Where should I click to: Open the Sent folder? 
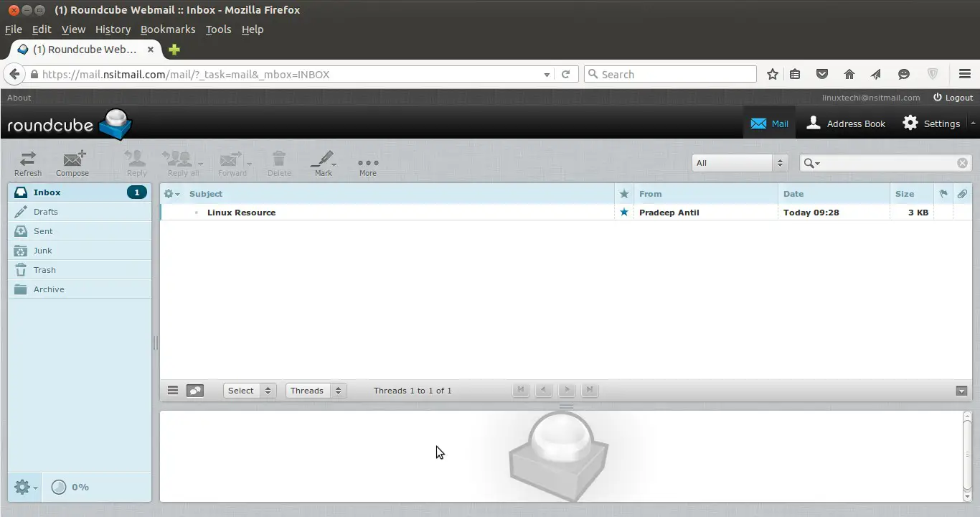coord(80,231)
